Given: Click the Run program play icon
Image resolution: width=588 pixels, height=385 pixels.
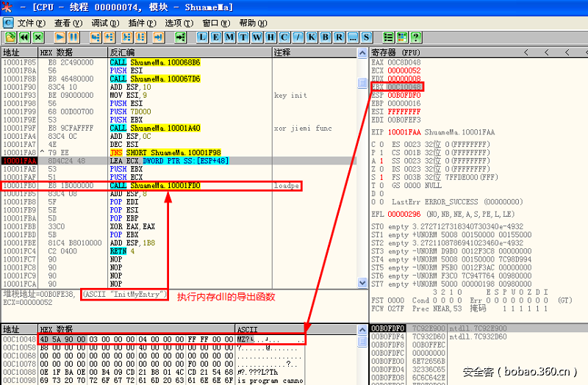Looking at the screenshot, I should pos(60,37).
